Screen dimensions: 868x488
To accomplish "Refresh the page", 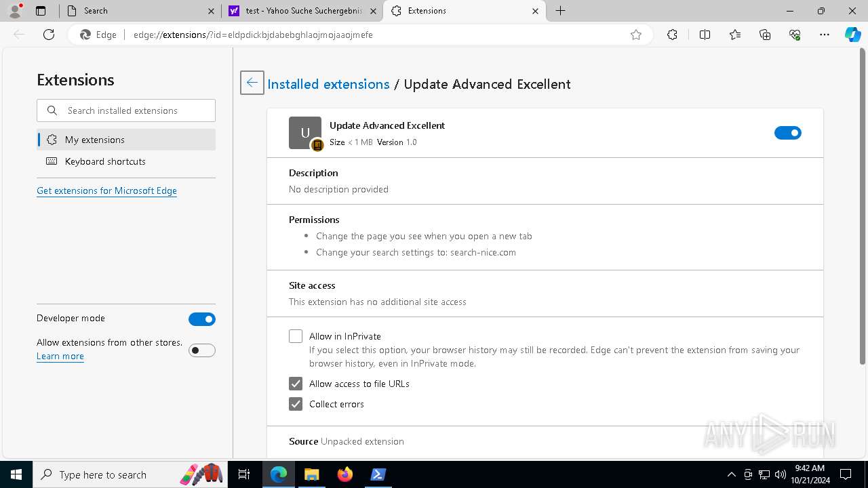I will coord(49,35).
